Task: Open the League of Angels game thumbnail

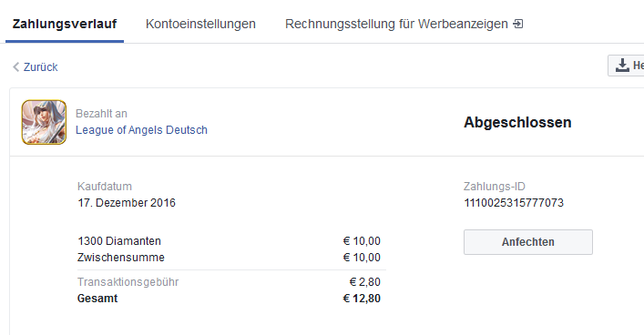Action: coord(44,122)
